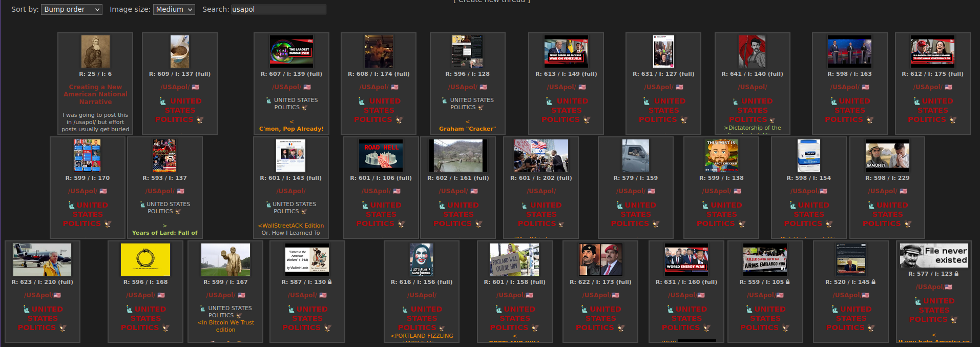980x347 pixels.
Task: Click the lock icon beside 'R: 577 / I: 123'
Action: tap(956, 274)
